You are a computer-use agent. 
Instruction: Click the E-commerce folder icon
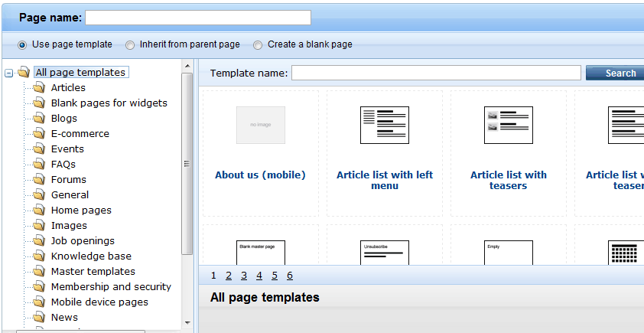pyautogui.click(x=39, y=133)
